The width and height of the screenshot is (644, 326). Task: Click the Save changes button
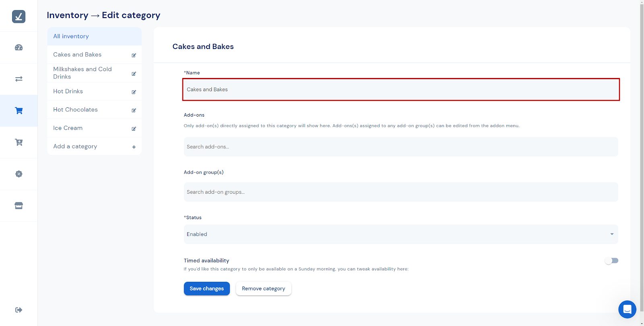tap(206, 289)
